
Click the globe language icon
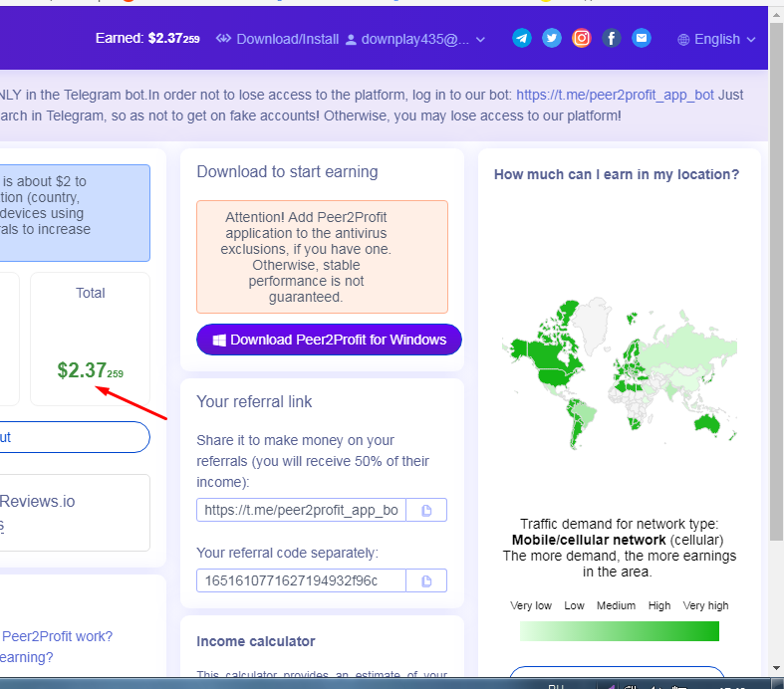point(683,40)
